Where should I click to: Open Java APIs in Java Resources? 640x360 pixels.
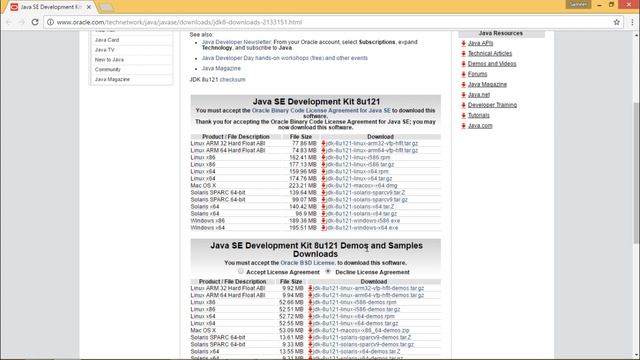point(480,43)
